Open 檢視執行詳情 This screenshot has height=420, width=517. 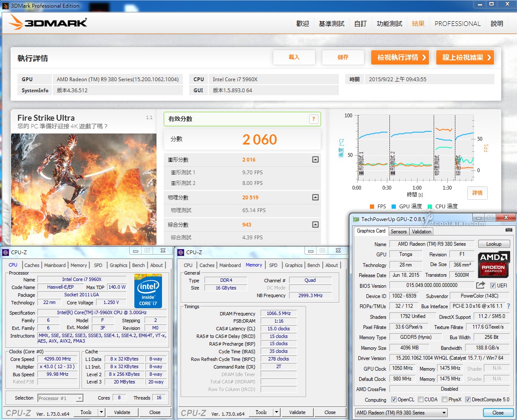[400, 57]
